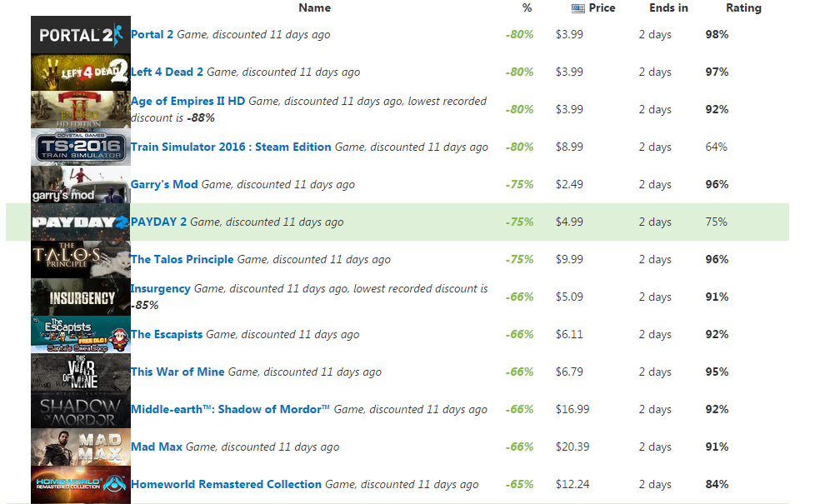Open the Mad Max game thumbnail
The image size is (825, 504).
pos(81,447)
